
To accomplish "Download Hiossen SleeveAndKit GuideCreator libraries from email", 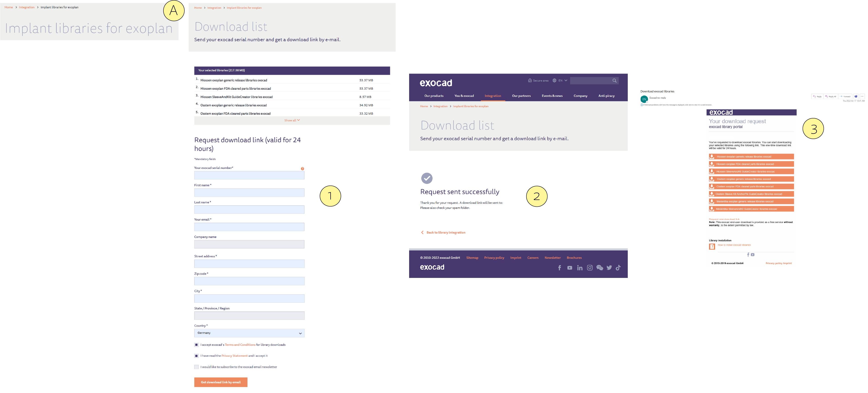I will tap(751, 172).
